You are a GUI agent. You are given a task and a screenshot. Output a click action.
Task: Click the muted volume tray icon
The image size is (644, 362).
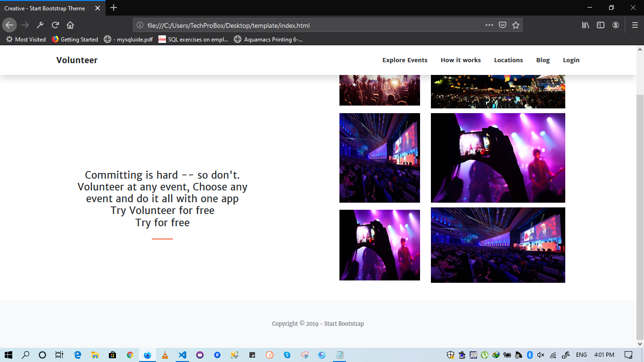point(541,355)
